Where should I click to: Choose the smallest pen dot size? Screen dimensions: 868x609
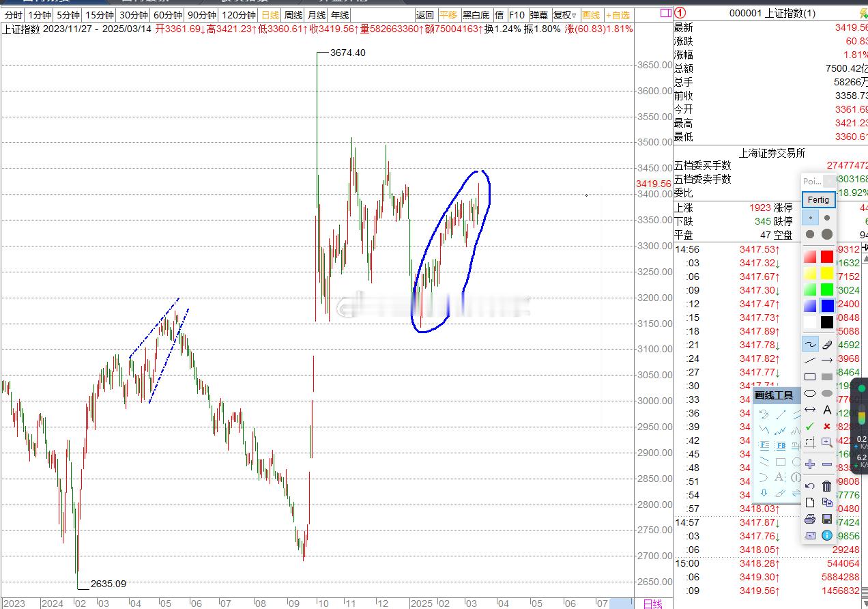(x=810, y=218)
